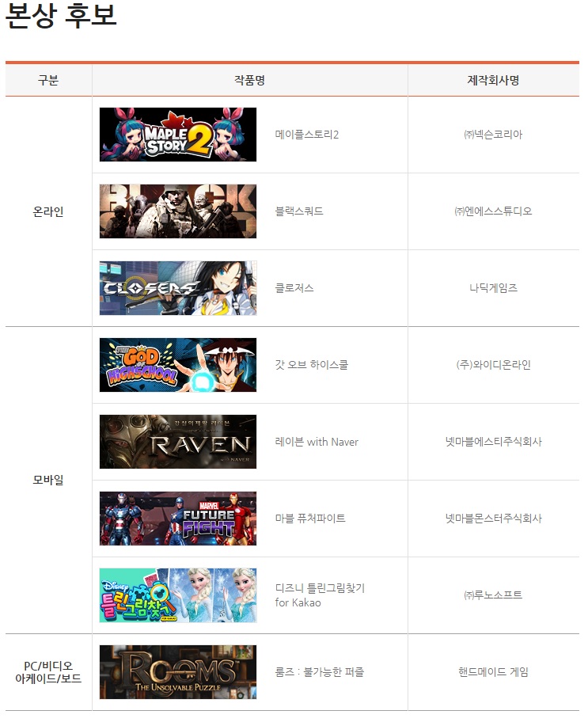Open the Raven banner image

(178, 442)
